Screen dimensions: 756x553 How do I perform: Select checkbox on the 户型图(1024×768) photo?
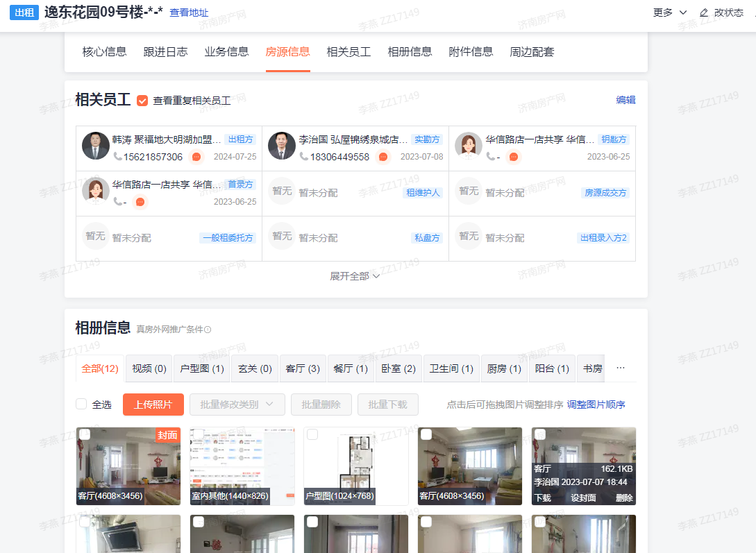(x=312, y=434)
